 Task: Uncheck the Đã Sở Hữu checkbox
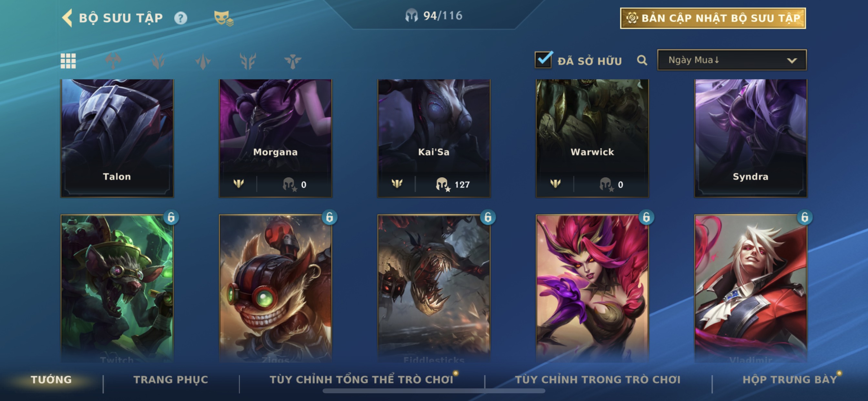543,60
